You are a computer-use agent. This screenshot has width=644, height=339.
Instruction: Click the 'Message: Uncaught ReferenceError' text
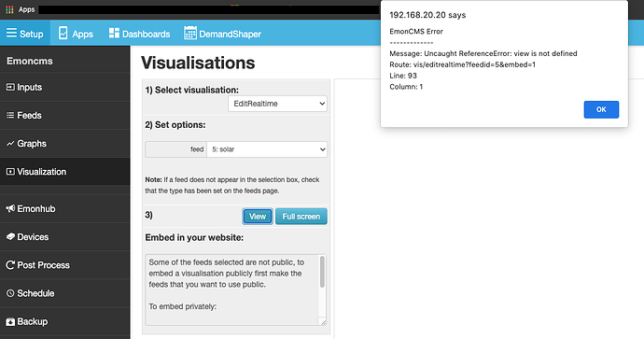point(483,53)
